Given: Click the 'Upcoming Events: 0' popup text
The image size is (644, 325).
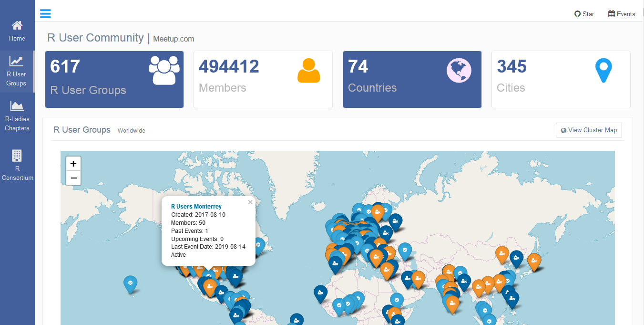Looking at the screenshot, I should (197, 239).
